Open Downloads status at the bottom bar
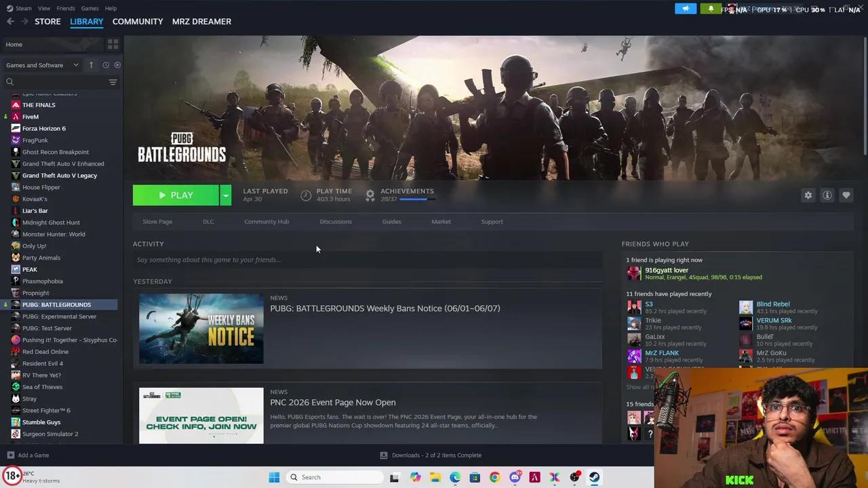 pos(431,455)
